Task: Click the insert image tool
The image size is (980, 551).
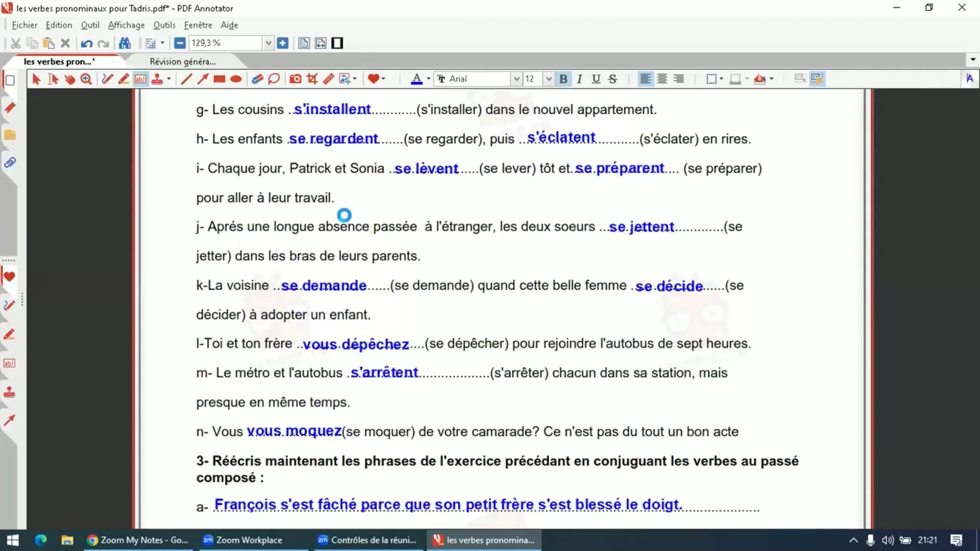Action: 345,79
